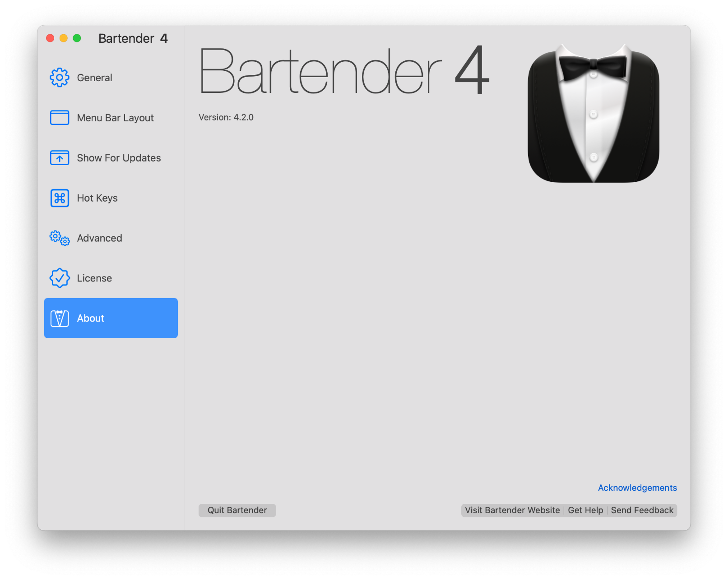
Task: Click the About tuxedo sidebar icon
Action: (x=60, y=318)
